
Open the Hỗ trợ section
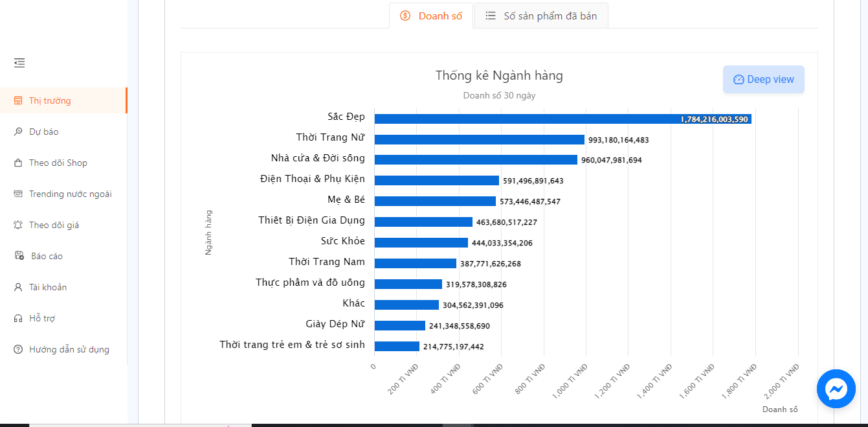click(x=42, y=318)
